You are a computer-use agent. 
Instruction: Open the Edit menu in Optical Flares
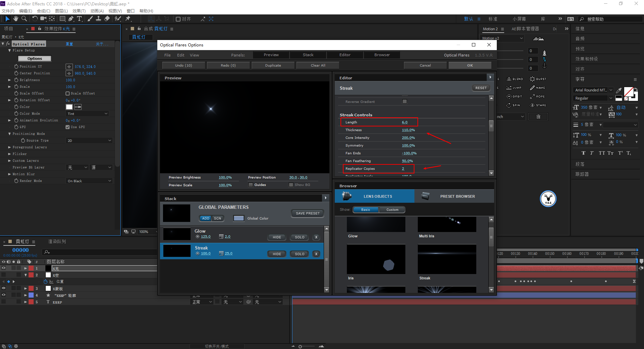pyautogui.click(x=181, y=55)
